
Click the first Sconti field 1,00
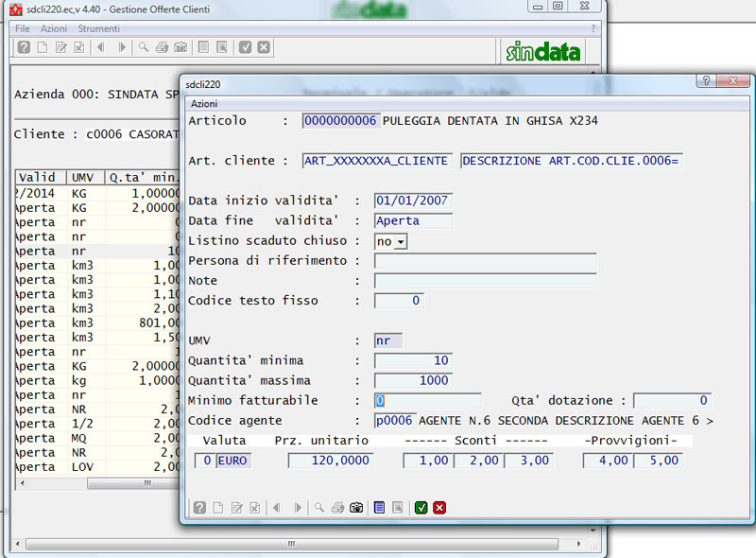tap(428, 461)
